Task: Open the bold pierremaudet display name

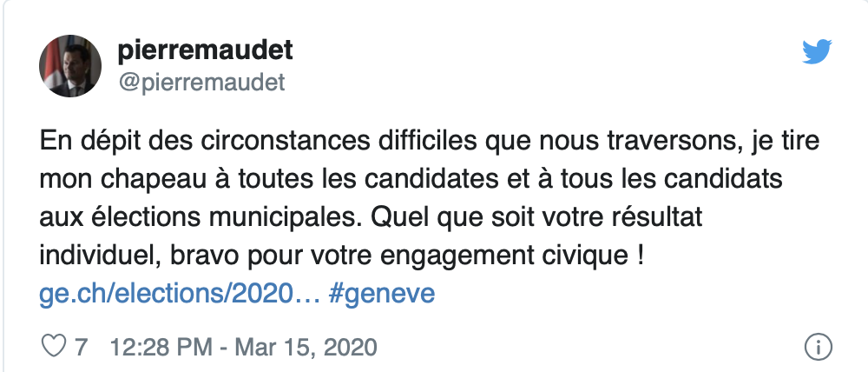Action: pyautogui.click(x=205, y=51)
